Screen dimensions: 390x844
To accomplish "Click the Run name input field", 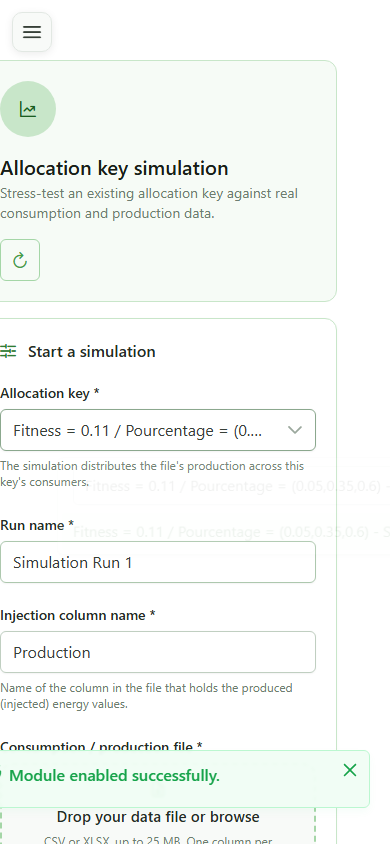I will 158,562.
